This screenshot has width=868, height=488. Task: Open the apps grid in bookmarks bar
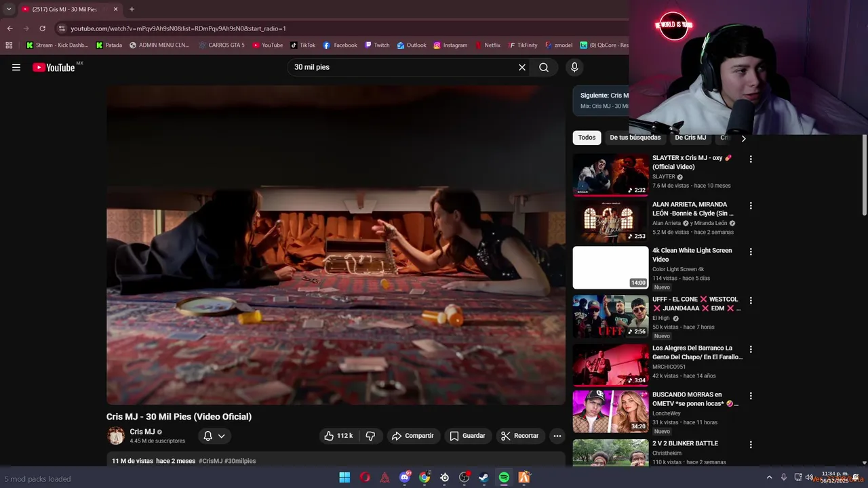(9, 45)
